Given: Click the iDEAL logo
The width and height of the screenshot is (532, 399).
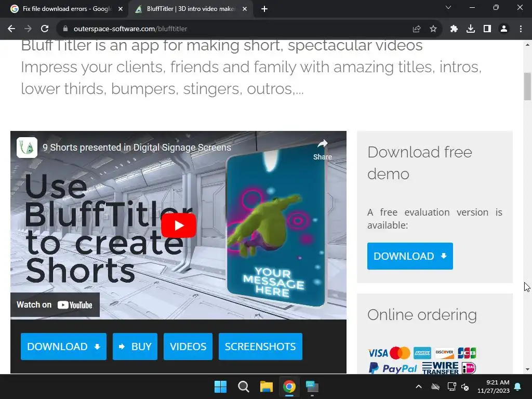Looking at the screenshot, I should 469,368.
